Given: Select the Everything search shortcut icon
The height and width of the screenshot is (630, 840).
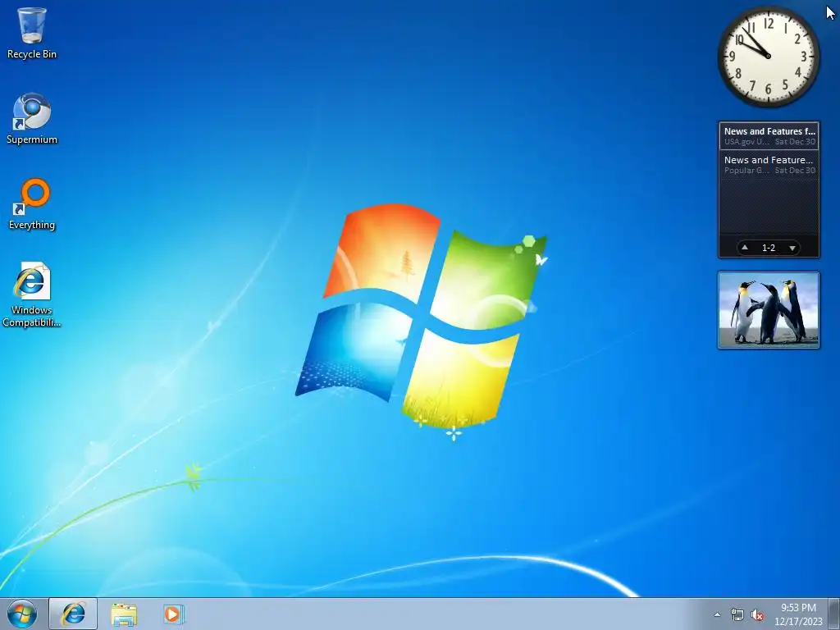Looking at the screenshot, I should pyautogui.click(x=32, y=204).
